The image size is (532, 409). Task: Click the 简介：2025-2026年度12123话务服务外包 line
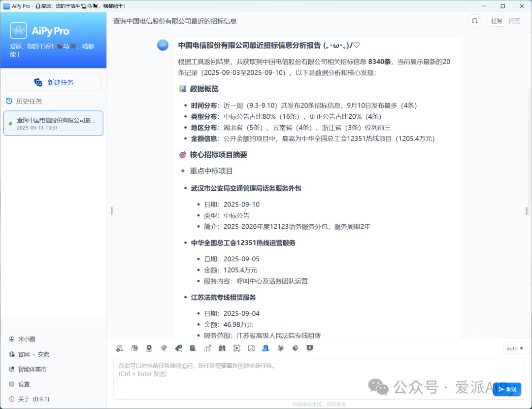[x=287, y=226]
